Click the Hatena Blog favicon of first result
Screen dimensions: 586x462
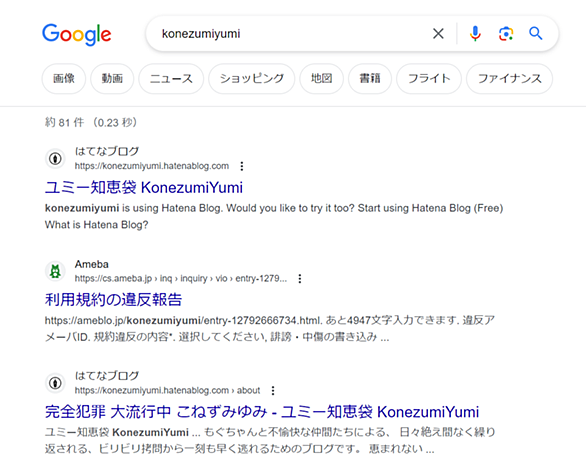[55, 158]
